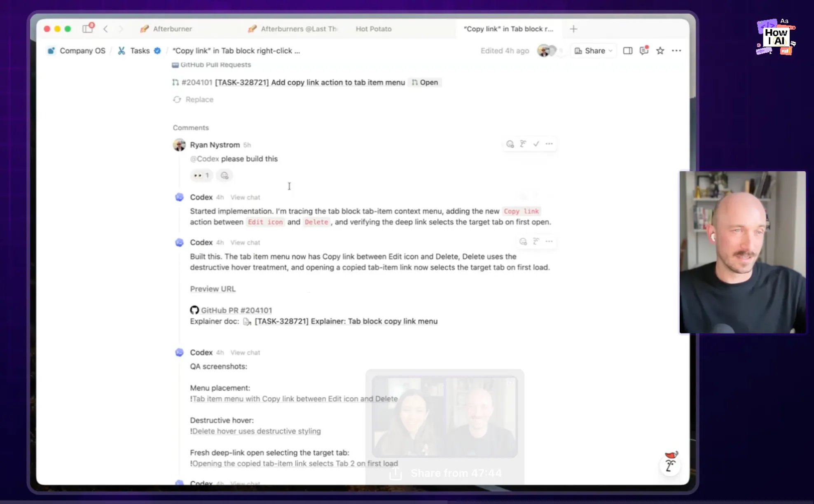814x504 pixels.
Task: Click the Notion AI icon in Ryan's comment toolbar
Action: coord(523,144)
